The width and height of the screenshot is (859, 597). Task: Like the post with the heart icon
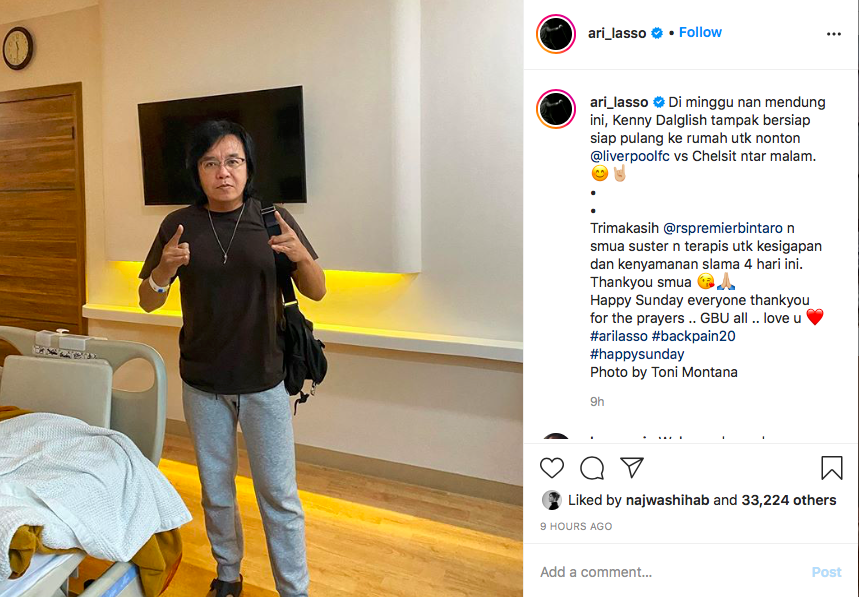click(552, 468)
